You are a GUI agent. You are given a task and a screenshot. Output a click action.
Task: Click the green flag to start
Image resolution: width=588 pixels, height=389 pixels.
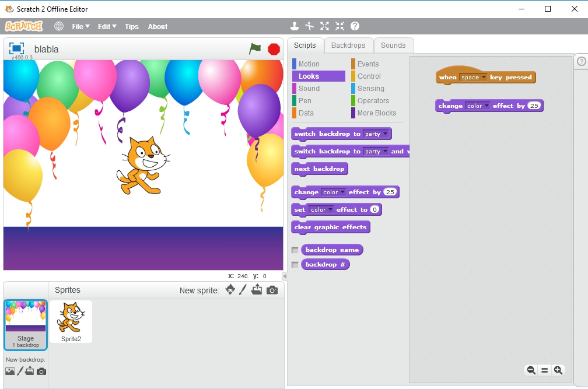255,48
